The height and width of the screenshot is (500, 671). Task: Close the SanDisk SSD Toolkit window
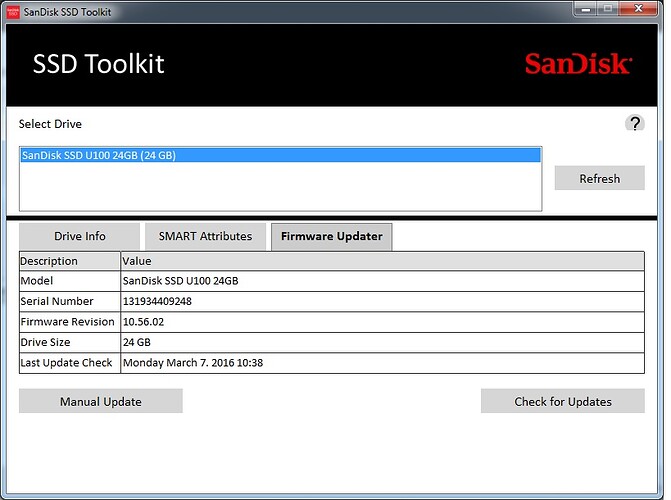coord(638,9)
